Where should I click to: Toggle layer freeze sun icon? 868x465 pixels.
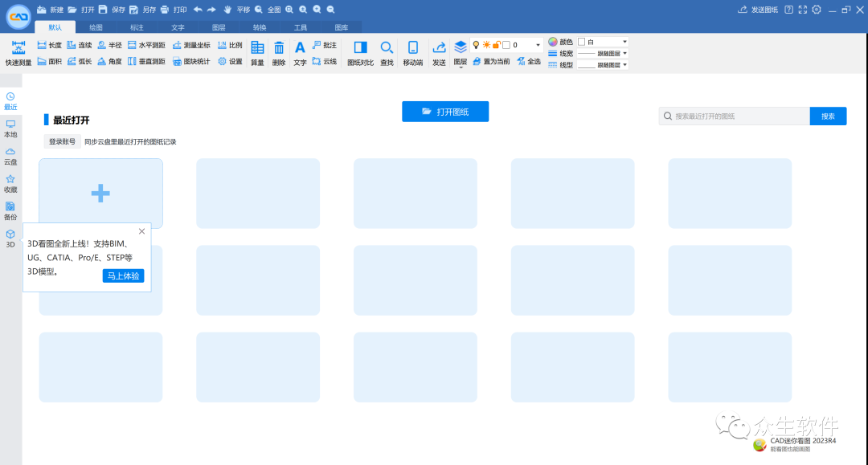pyautogui.click(x=486, y=45)
